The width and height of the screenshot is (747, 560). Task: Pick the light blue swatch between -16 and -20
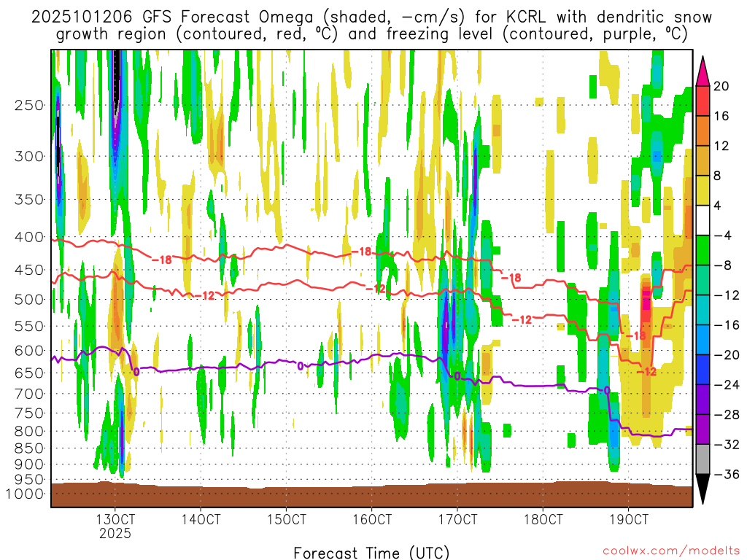pos(703,340)
